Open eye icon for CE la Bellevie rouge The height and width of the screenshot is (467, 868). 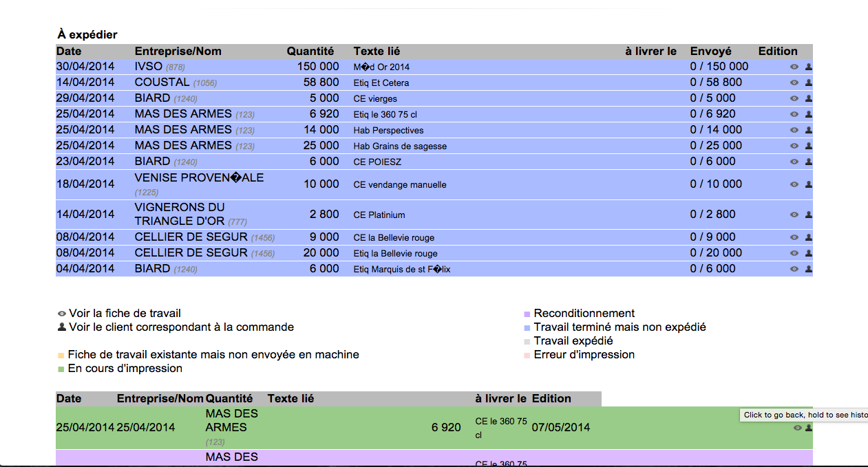point(794,237)
